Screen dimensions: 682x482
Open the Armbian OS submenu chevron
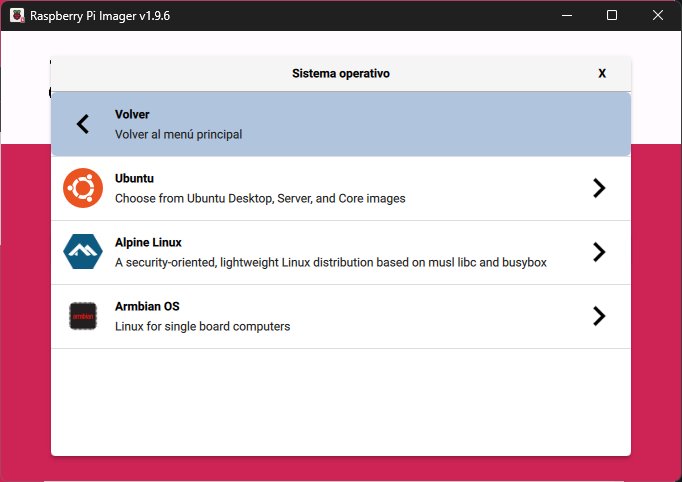[x=598, y=316]
